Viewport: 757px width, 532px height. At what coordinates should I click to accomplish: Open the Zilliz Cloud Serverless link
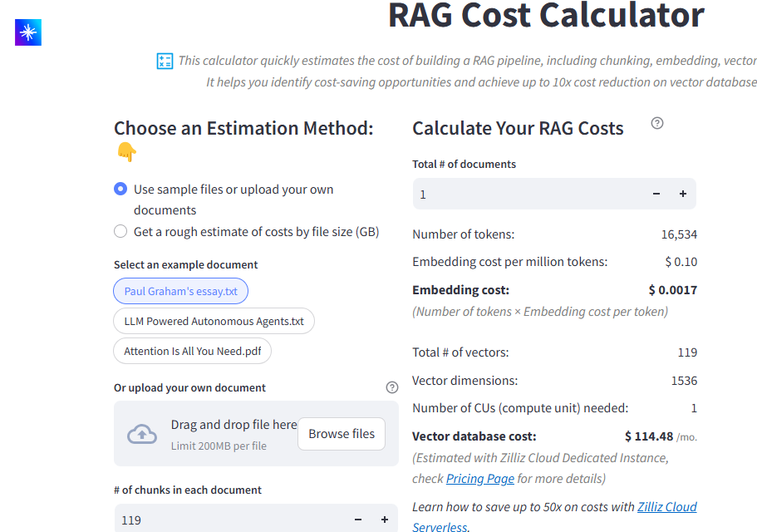[666, 507]
